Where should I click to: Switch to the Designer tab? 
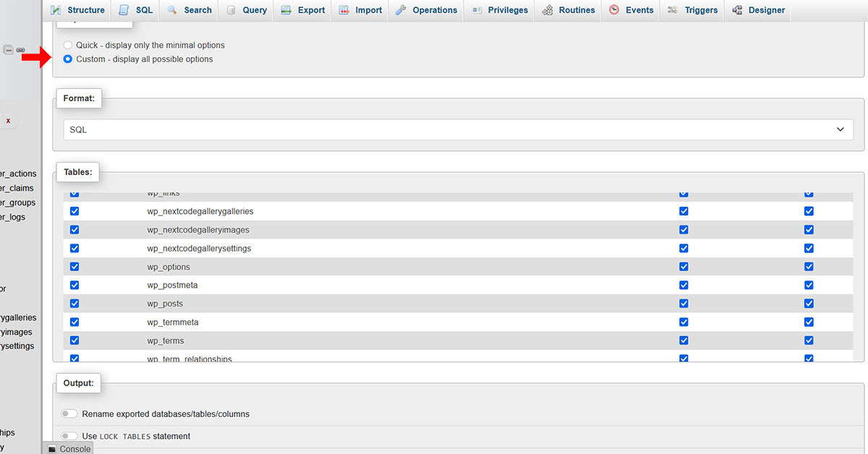[x=758, y=10]
